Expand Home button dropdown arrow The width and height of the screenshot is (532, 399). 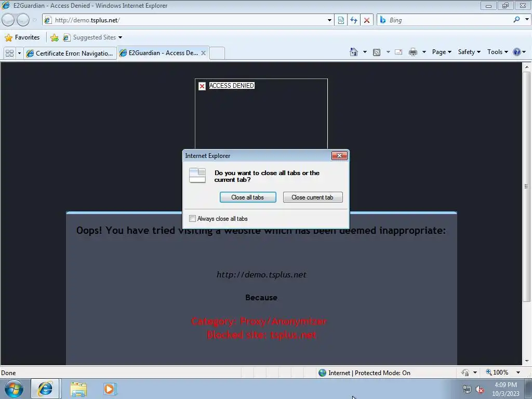pos(365,52)
